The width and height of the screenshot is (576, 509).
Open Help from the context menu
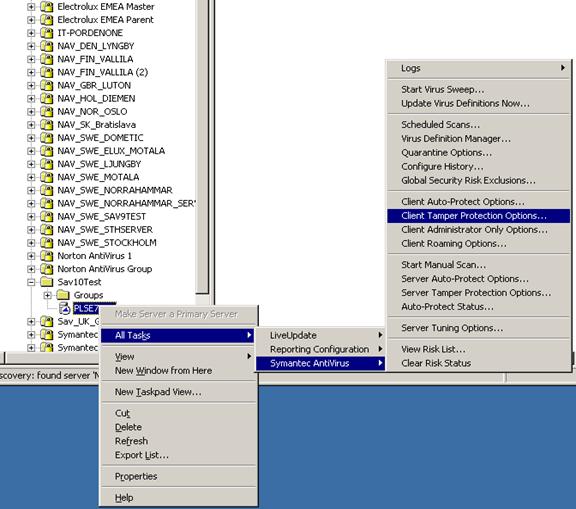[x=177, y=498]
